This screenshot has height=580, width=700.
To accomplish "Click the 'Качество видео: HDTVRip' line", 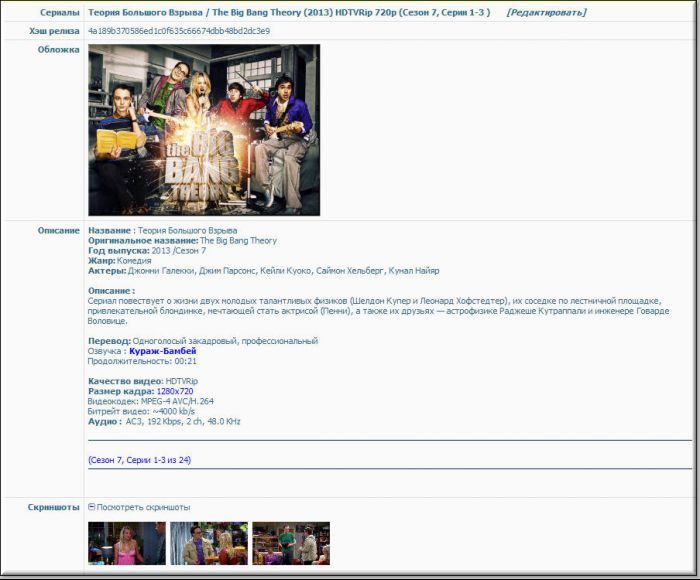I will tap(143, 381).
